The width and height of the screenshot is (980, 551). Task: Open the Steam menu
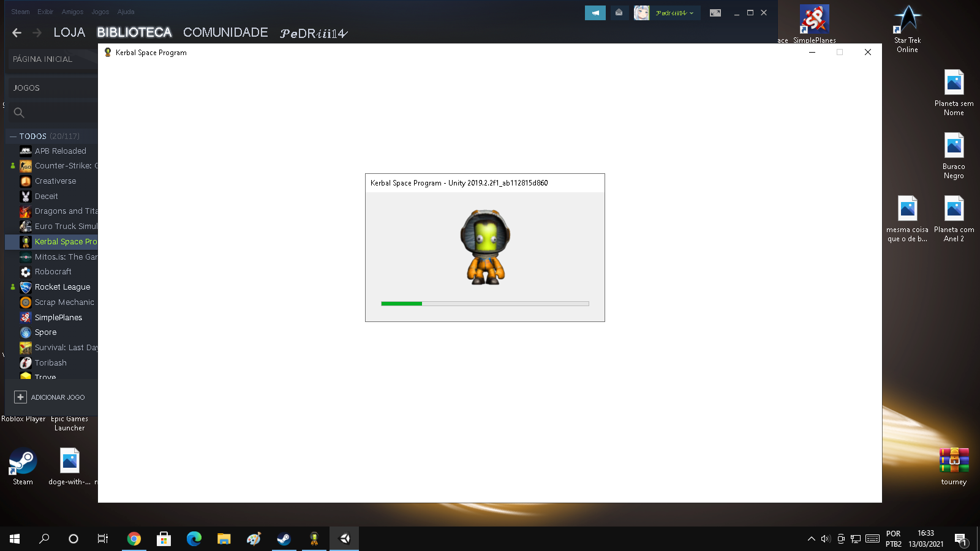click(20, 12)
